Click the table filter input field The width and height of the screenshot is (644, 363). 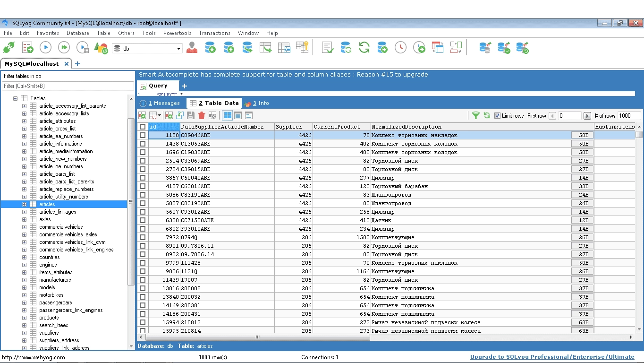(68, 86)
